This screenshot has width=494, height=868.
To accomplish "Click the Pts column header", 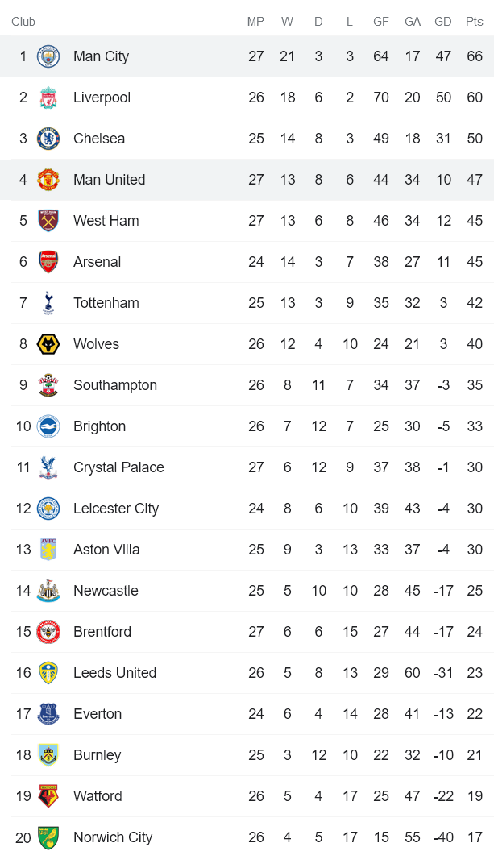I will (474, 22).
